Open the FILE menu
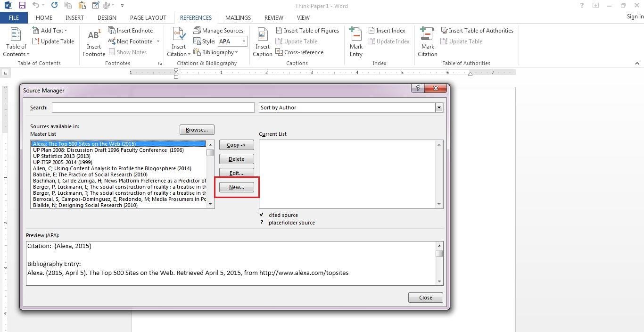 tap(14, 17)
